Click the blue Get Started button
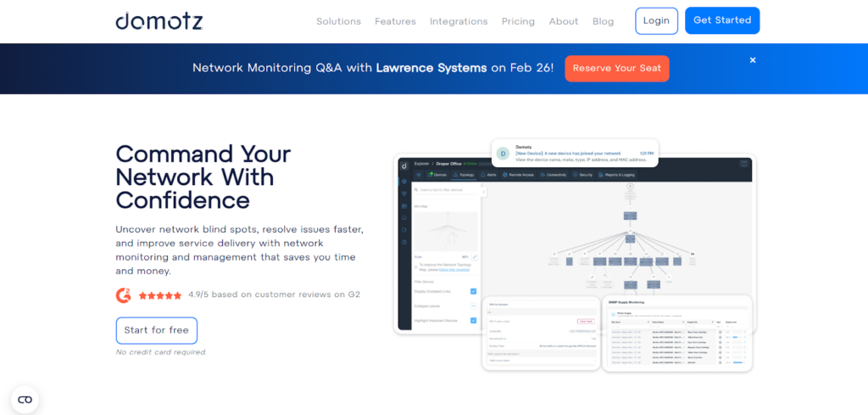This screenshot has height=415, width=868. pos(722,20)
